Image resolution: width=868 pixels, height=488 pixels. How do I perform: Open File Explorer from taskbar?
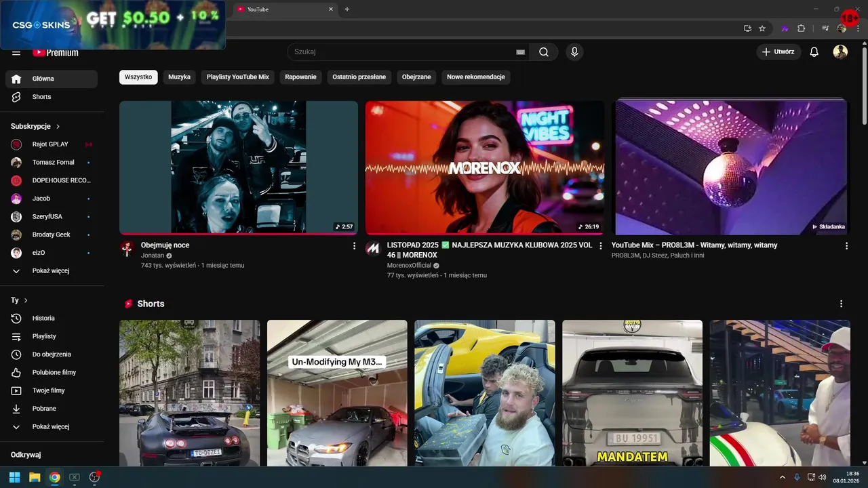(35, 477)
